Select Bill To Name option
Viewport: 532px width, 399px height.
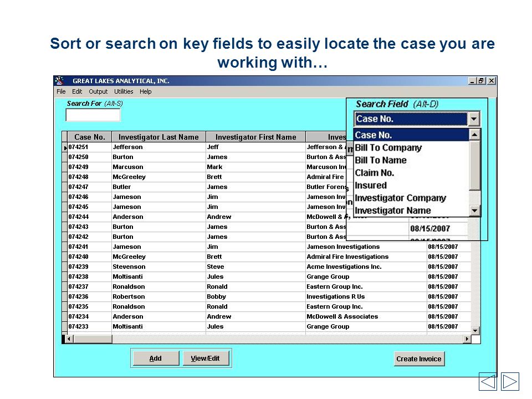point(411,160)
